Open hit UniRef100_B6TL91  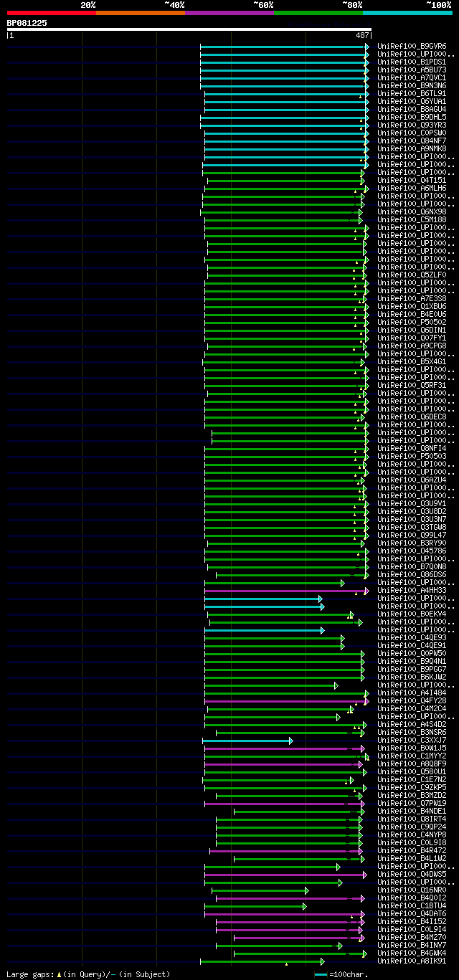411,93
